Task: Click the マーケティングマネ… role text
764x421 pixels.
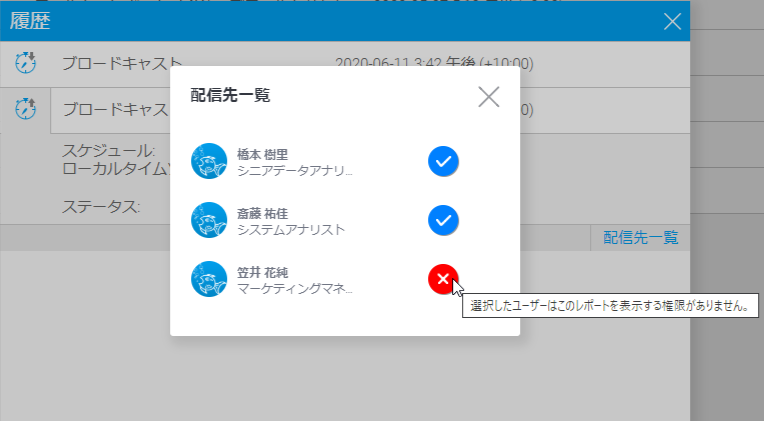Action: 294,288
